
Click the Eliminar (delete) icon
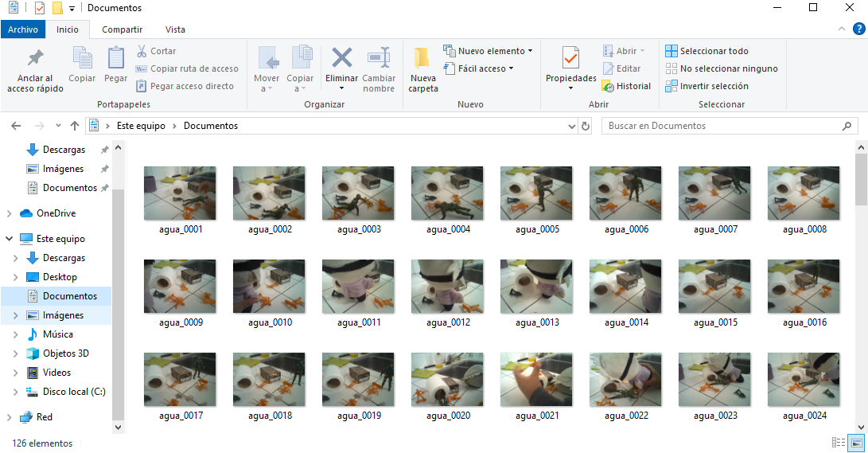click(x=342, y=58)
